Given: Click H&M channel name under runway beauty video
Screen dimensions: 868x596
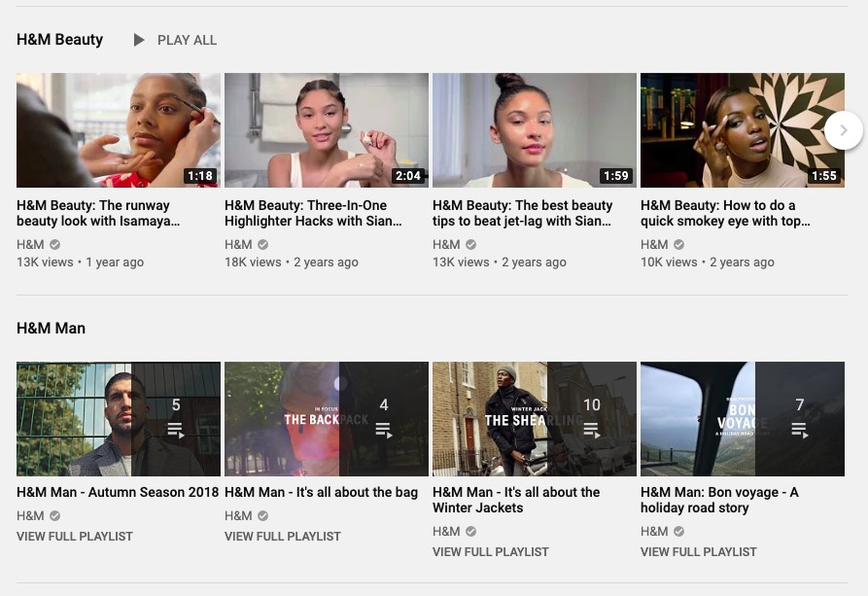Looking at the screenshot, I should (x=30, y=244).
